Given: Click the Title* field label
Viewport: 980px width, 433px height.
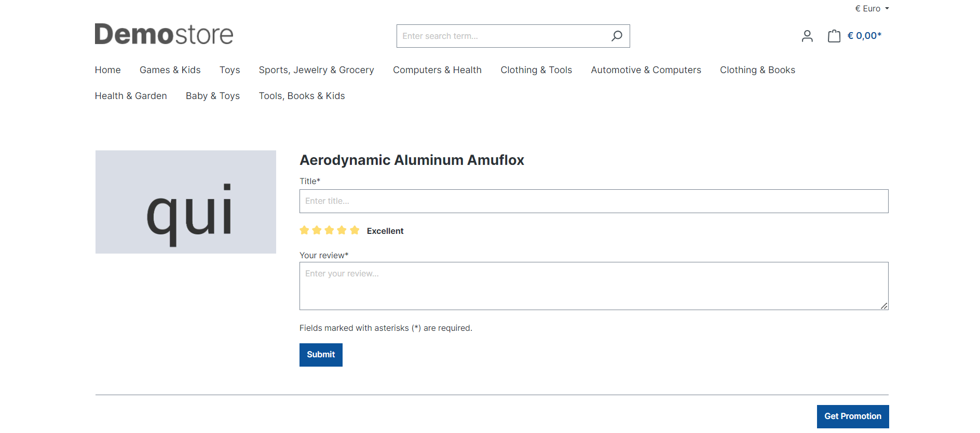Looking at the screenshot, I should click(x=310, y=181).
